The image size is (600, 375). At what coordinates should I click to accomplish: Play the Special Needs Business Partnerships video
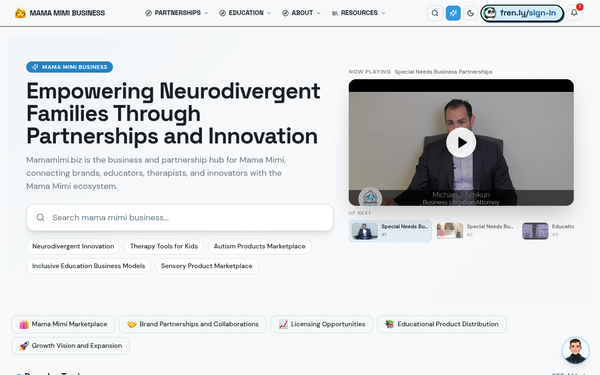[461, 142]
